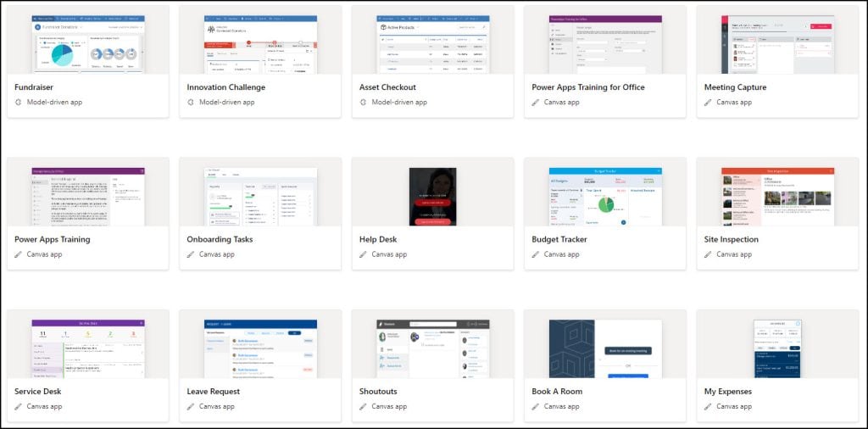Open Power Apps Training for Office thumbnail
The height and width of the screenshot is (429, 868).
click(x=605, y=44)
